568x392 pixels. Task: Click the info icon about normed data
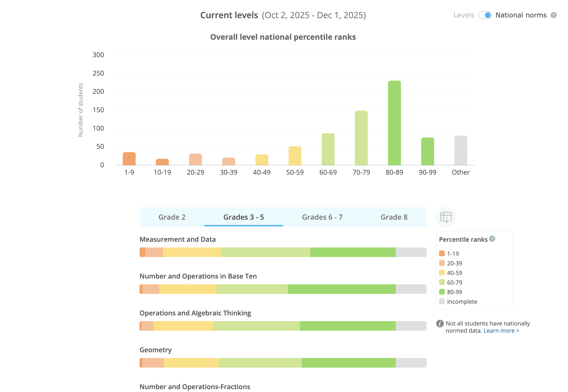coord(440,324)
